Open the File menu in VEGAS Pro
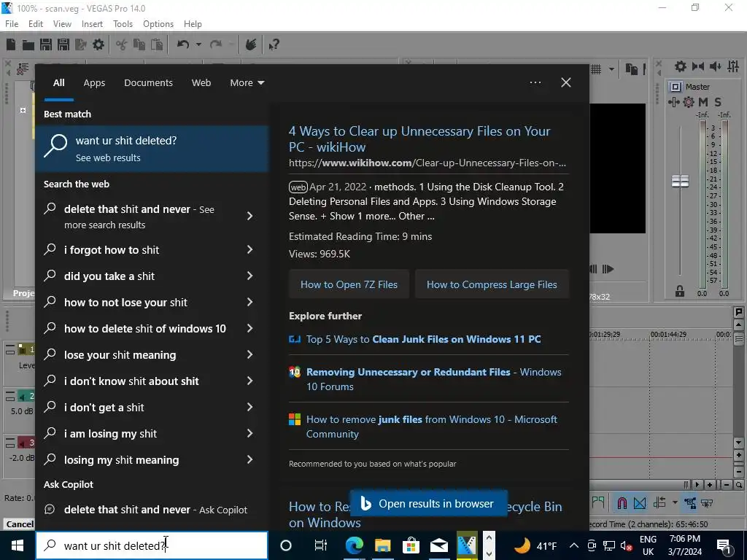747x560 pixels. tap(12, 24)
